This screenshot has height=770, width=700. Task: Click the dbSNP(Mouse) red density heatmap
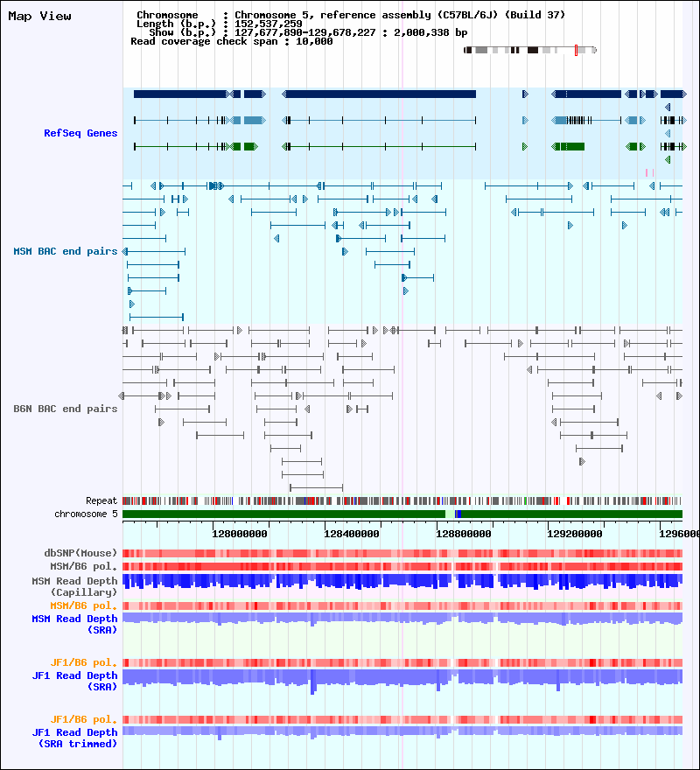[402, 553]
